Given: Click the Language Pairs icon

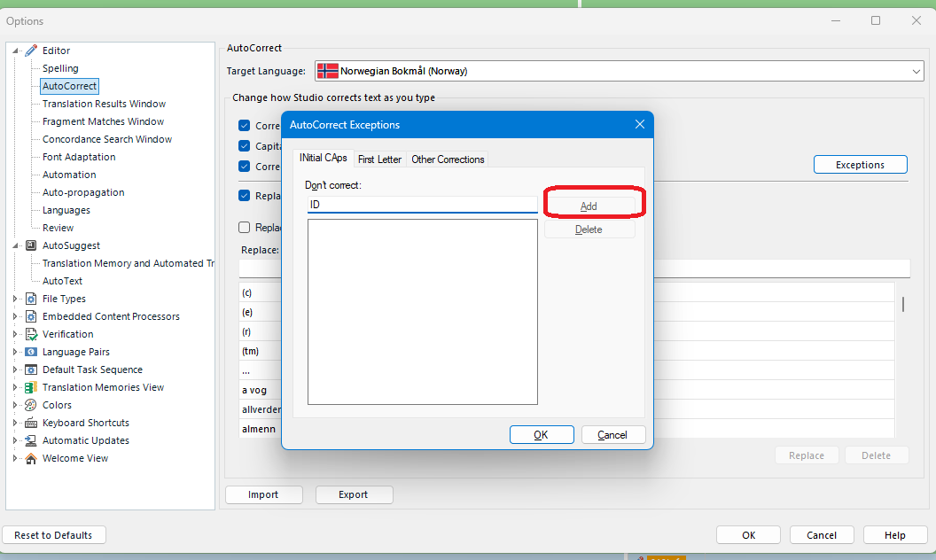Looking at the screenshot, I should (31, 352).
